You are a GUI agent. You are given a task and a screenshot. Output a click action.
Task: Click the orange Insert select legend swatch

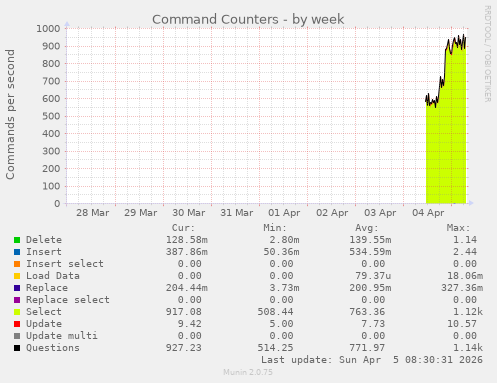[x=17, y=264]
